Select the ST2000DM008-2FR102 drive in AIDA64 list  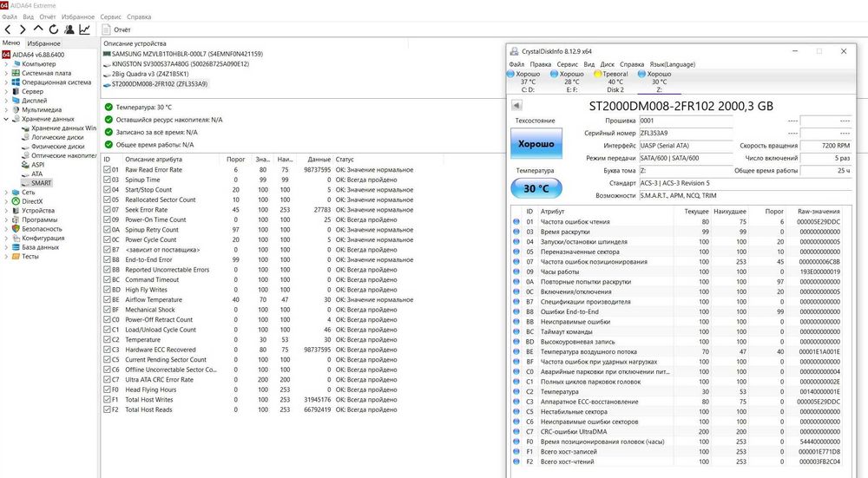point(155,84)
